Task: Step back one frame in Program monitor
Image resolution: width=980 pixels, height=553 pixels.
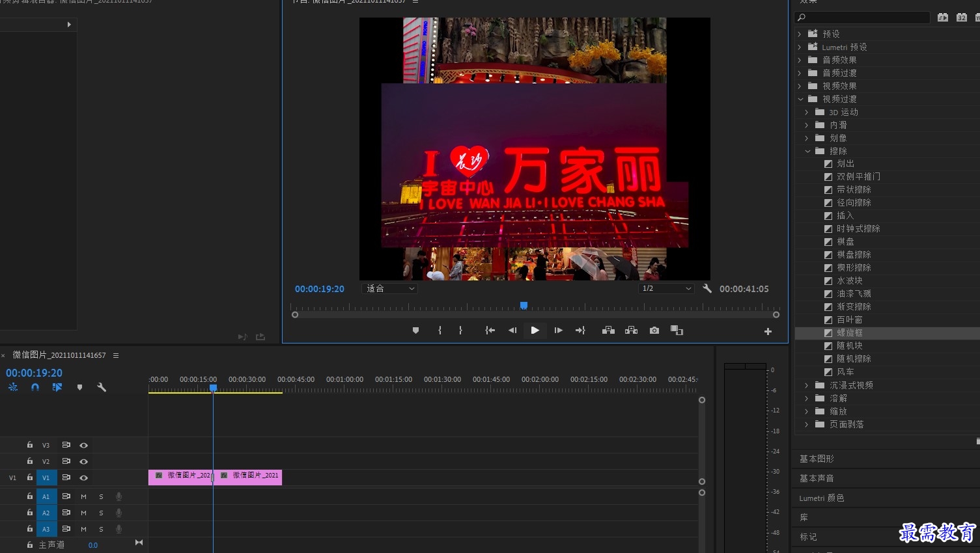Action: click(x=512, y=330)
